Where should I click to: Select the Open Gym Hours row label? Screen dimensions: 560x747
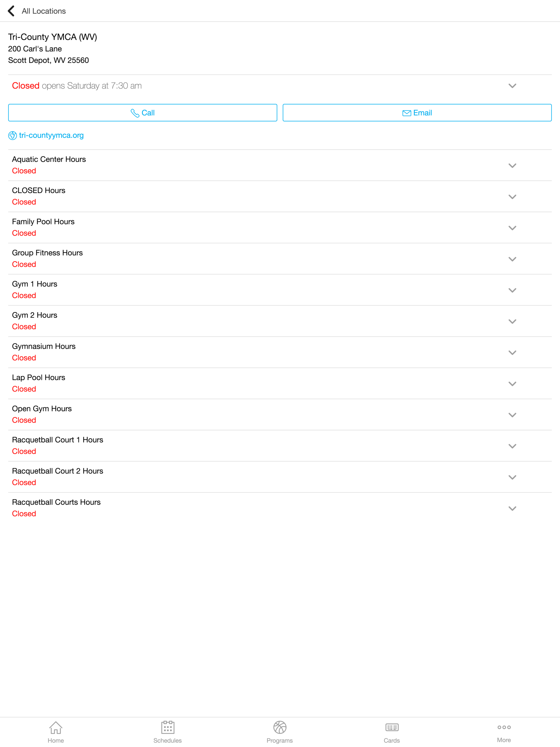pos(42,408)
